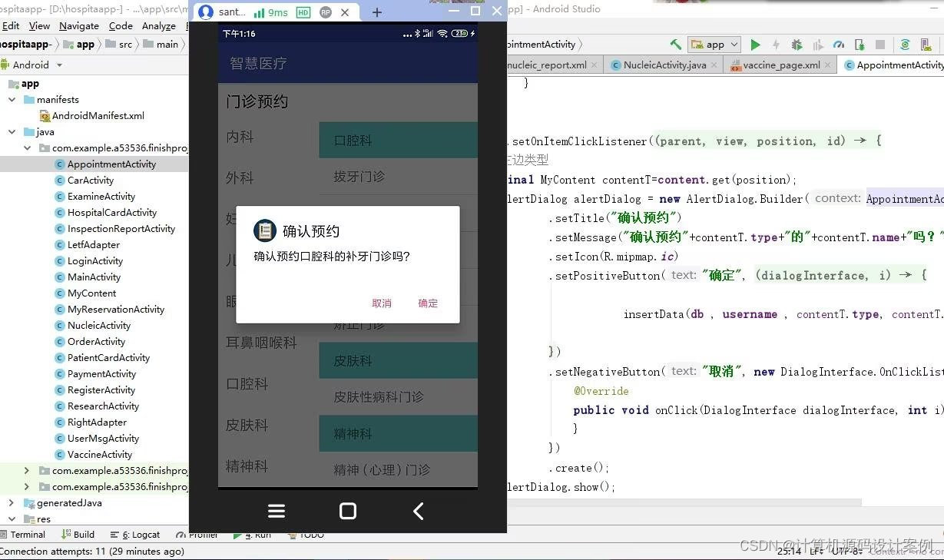
Task: Click UTF-8 encoding in the status bar
Action: tap(846, 552)
